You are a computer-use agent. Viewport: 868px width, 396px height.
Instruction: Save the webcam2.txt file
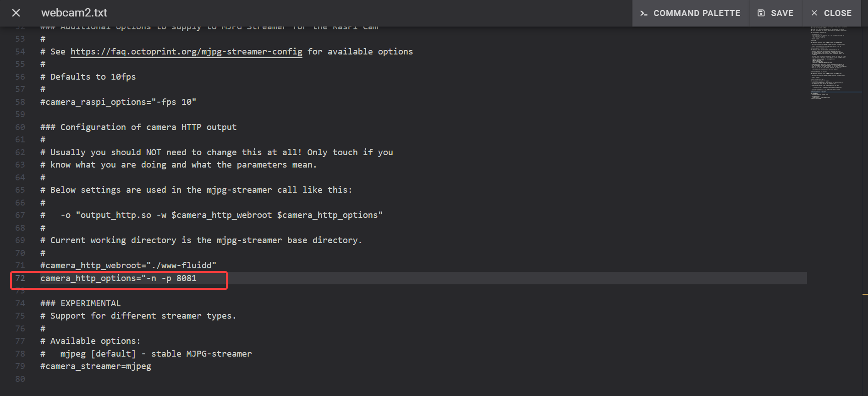coord(775,13)
